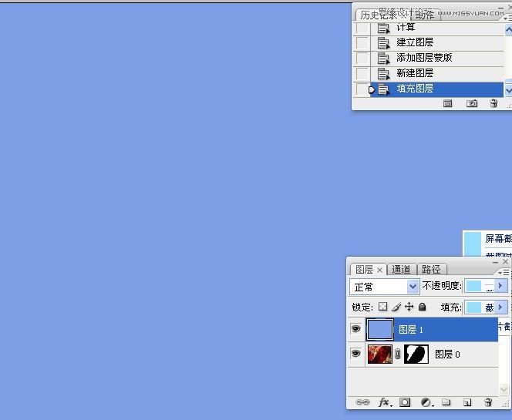
Task: Delete the current history state via trash icon
Action: click(x=493, y=103)
